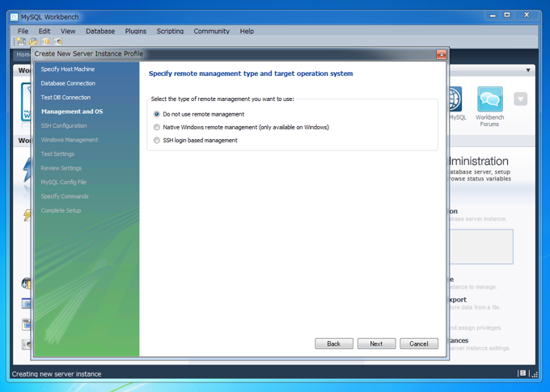Click the Home tab behind the dialog
The height and width of the screenshot is (392, 550).
tap(23, 54)
